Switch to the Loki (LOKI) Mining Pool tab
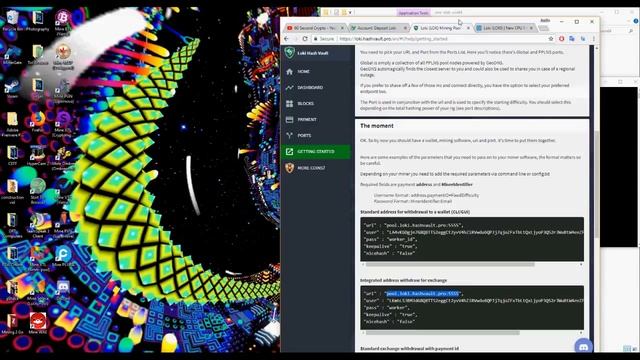640x360 pixels. click(x=441, y=28)
